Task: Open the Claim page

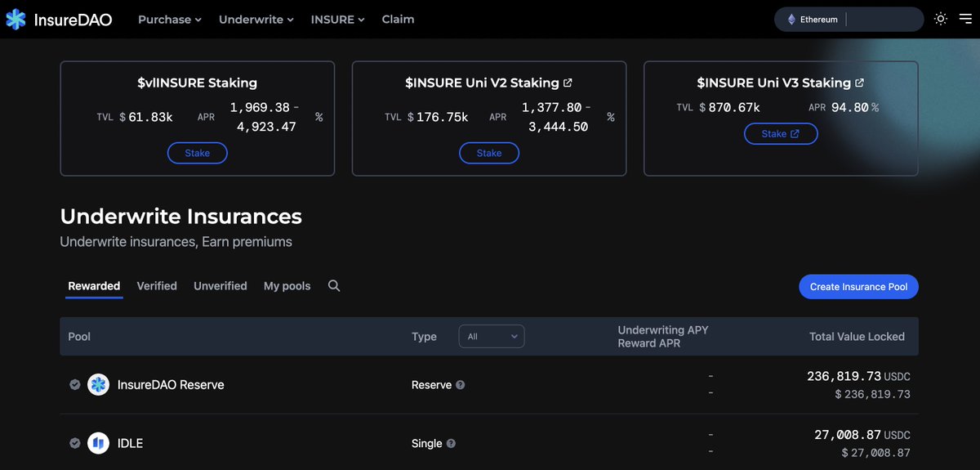Action: point(398,20)
